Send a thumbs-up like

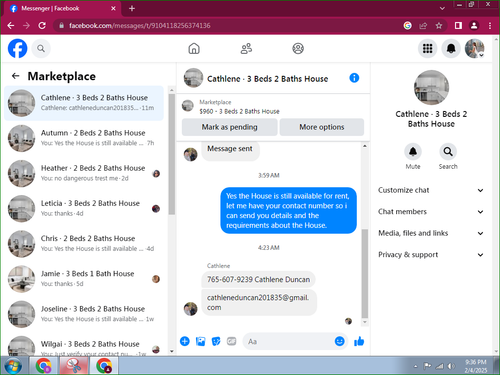pyautogui.click(x=359, y=341)
